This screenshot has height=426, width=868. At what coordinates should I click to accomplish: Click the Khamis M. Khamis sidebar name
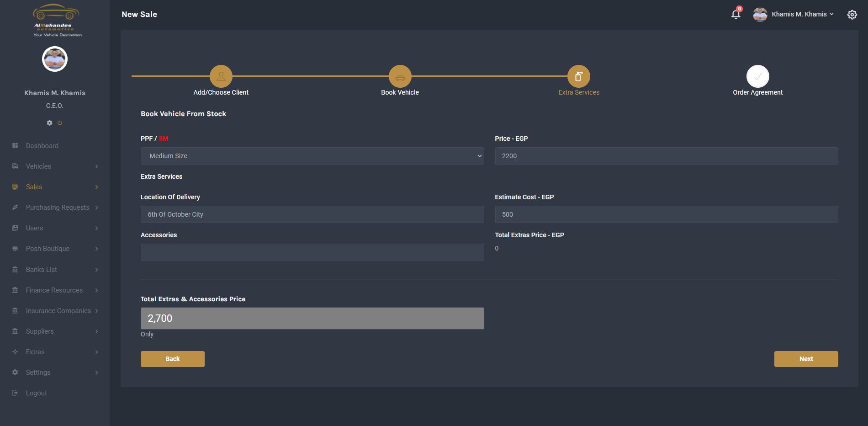(x=55, y=93)
